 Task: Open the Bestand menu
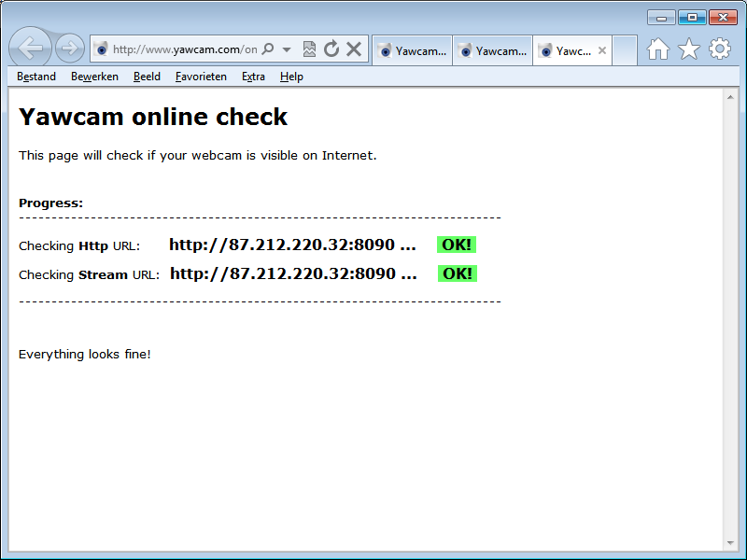[x=36, y=77]
